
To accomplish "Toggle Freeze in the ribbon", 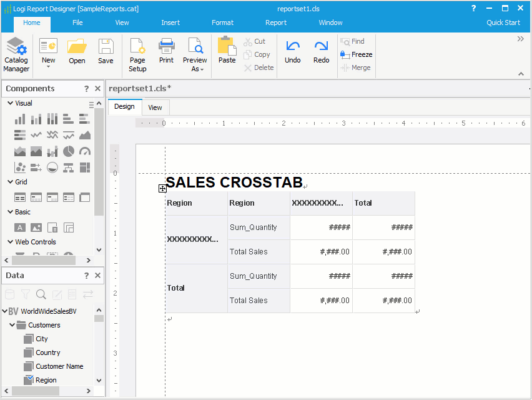I will click(x=356, y=54).
